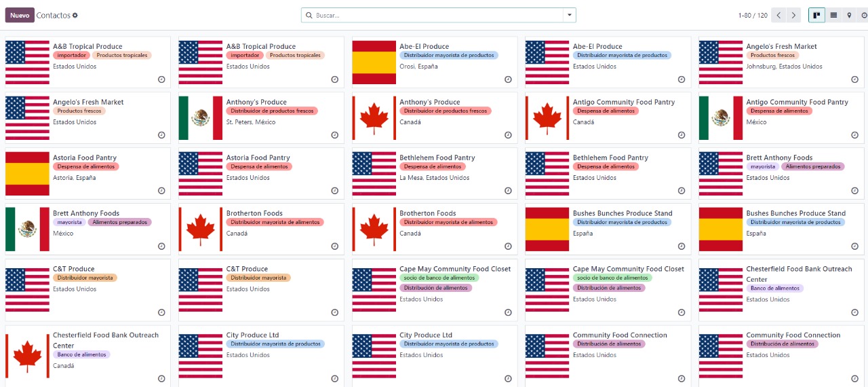Switch to Kanban view
Screen dimensions: 868x387
pos(816,15)
